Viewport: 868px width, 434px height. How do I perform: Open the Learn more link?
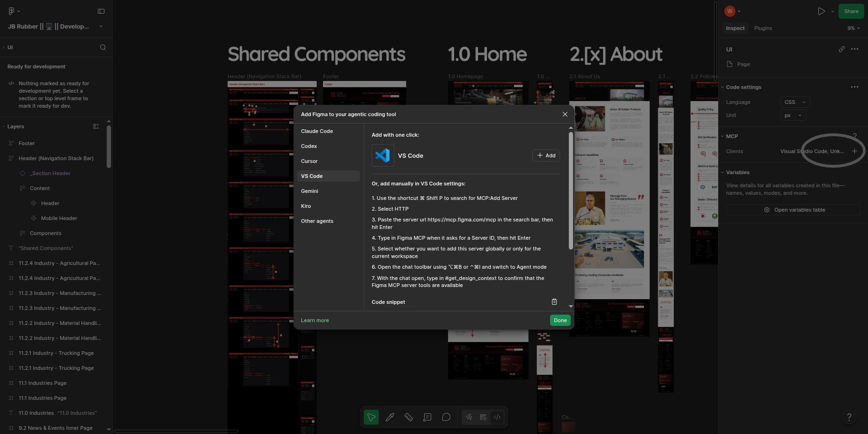click(315, 320)
